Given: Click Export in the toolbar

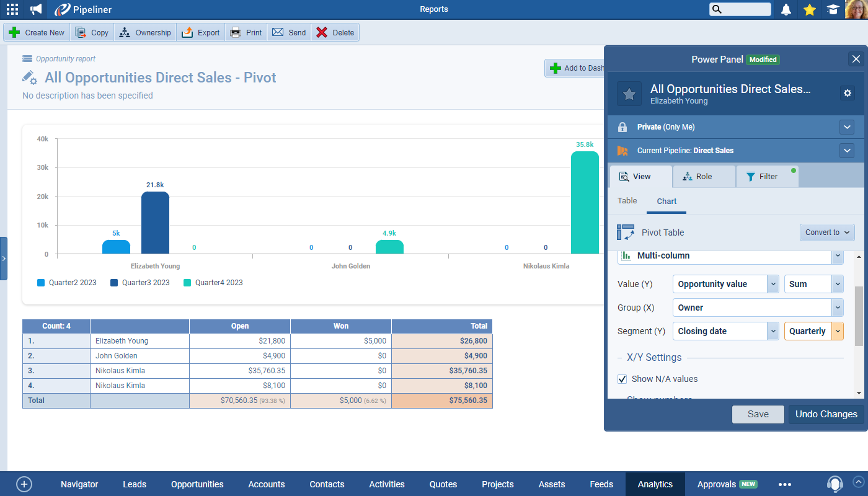Looking at the screenshot, I should pos(201,33).
